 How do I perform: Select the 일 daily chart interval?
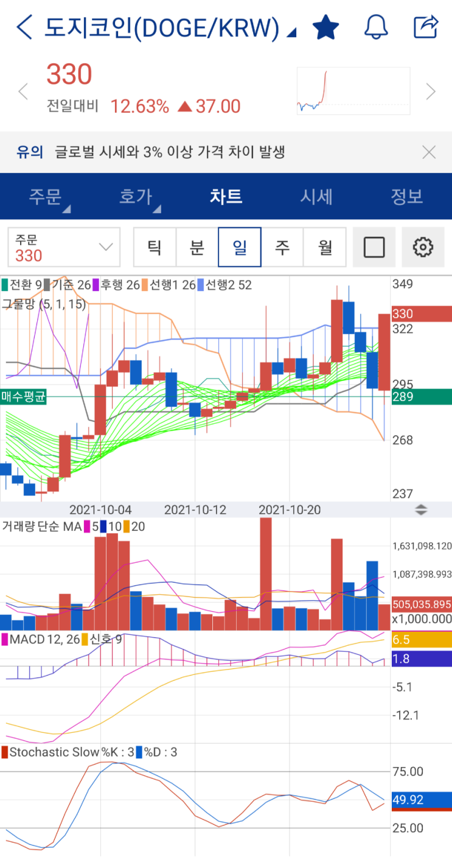pyautogui.click(x=240, y=247)
